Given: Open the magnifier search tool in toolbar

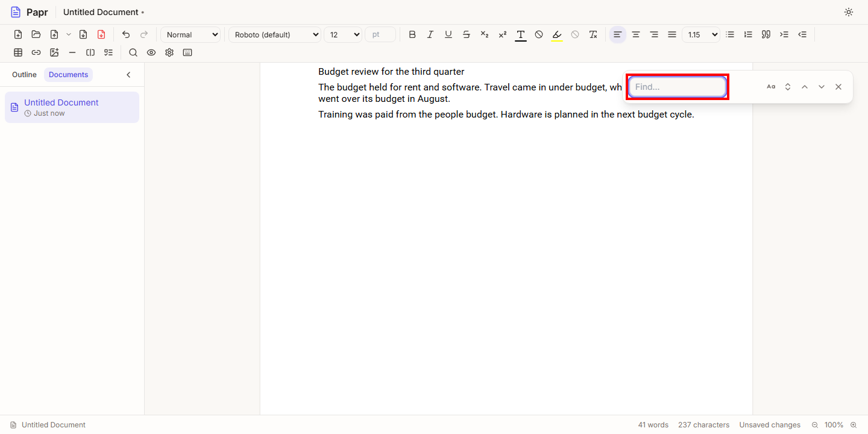Looking at the screenshot, I should [133, 52].
